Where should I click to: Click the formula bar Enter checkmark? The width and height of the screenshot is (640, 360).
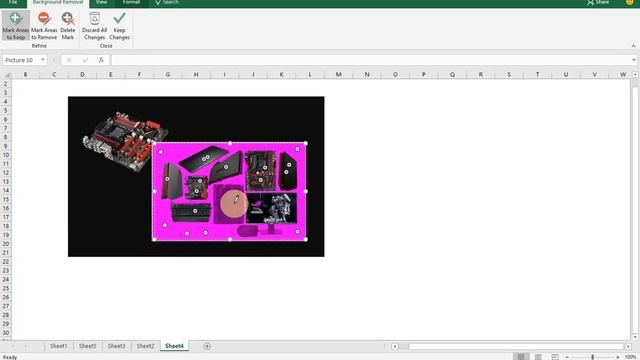pyautogui.click(x=85, y=60)
